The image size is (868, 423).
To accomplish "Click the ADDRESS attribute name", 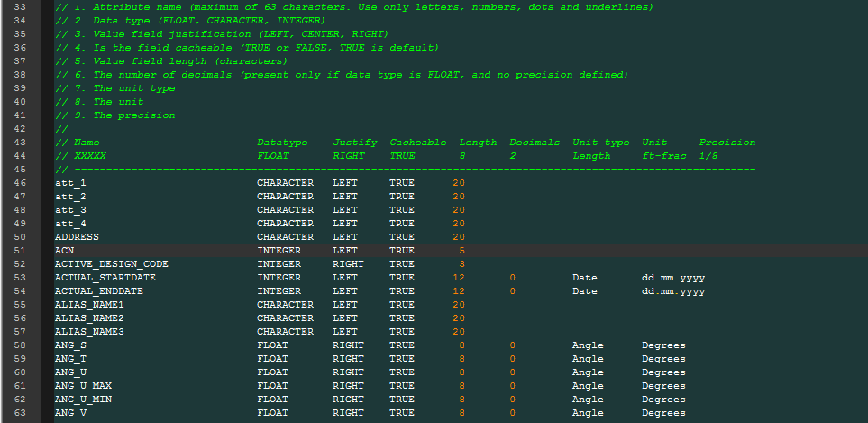I will point(77,236).
